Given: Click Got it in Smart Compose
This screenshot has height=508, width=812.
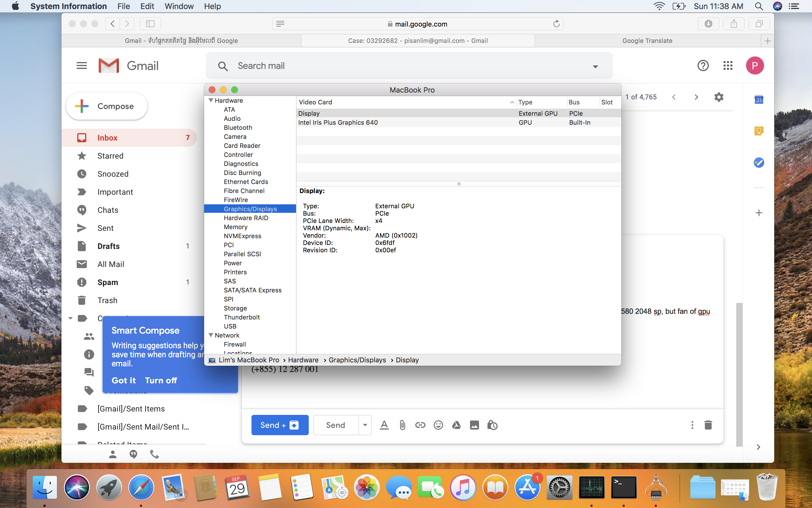Looking at the screenshot, I should tap(123, 380).
